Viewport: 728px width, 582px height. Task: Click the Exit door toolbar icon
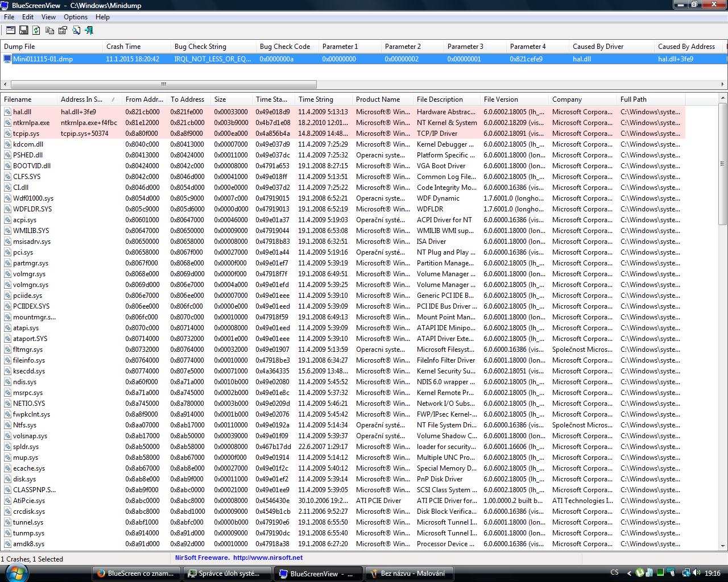89,30
